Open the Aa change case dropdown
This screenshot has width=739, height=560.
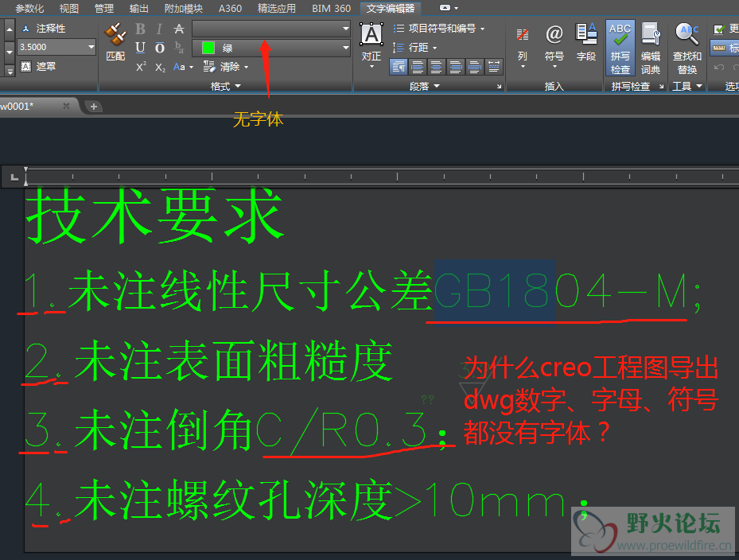pyautogui.click(x=183, y=67)
